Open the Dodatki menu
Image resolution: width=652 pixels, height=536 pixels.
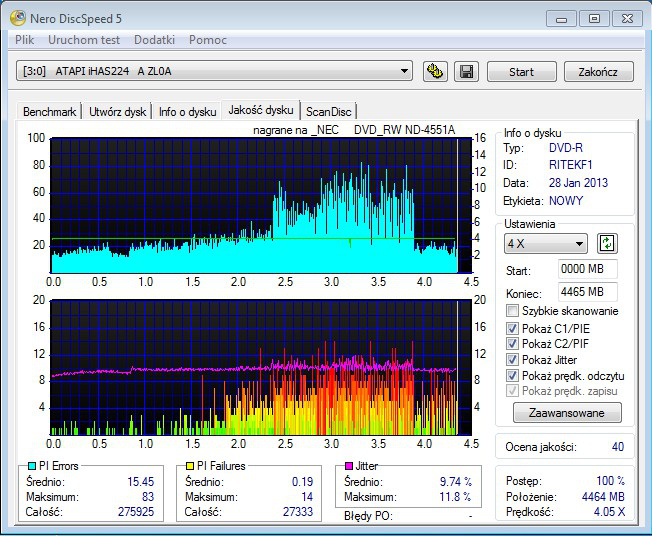pos(154,40)
